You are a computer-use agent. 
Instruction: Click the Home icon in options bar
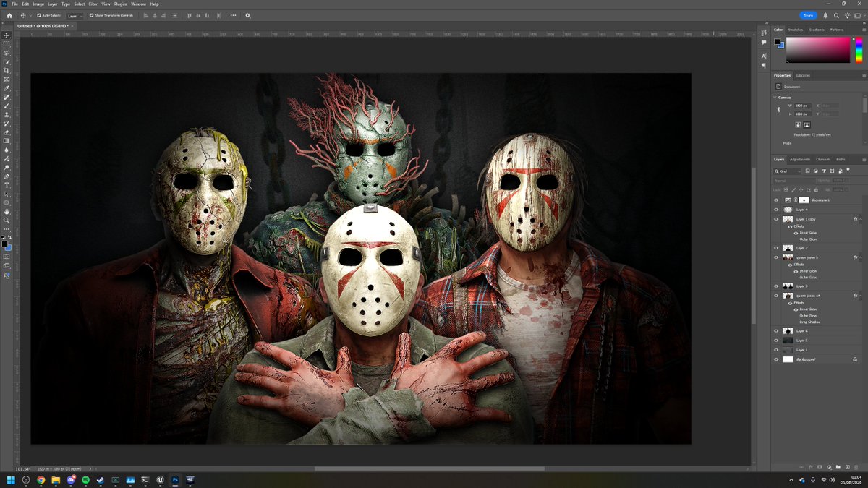[x=9, y=15]
